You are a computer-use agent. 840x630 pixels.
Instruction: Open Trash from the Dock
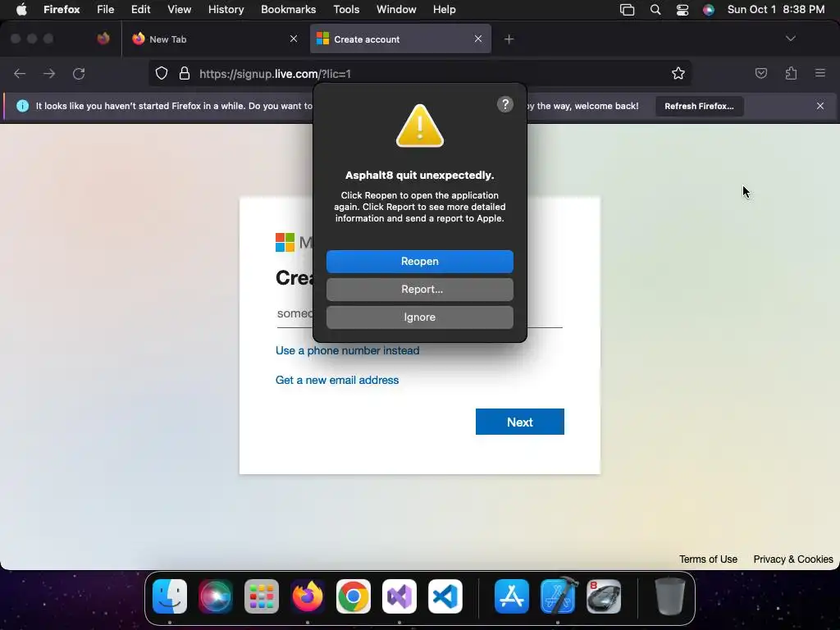[x=669, y=596]
